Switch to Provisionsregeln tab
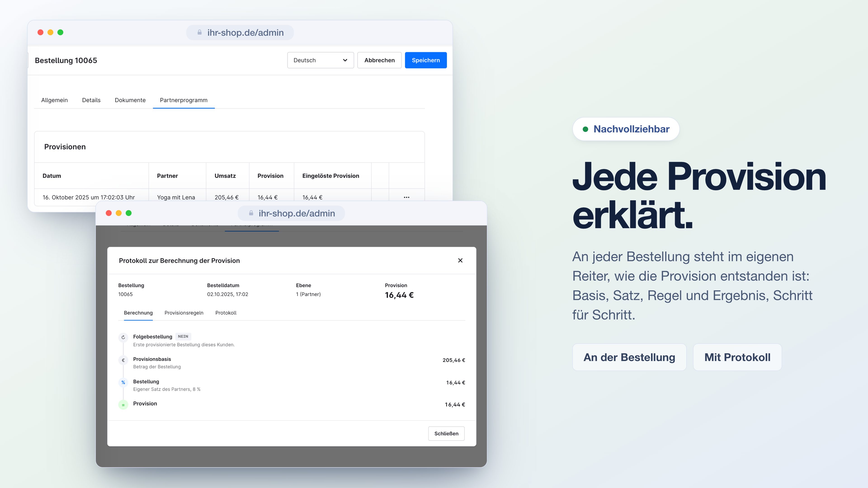 click(x=184, y=313)
